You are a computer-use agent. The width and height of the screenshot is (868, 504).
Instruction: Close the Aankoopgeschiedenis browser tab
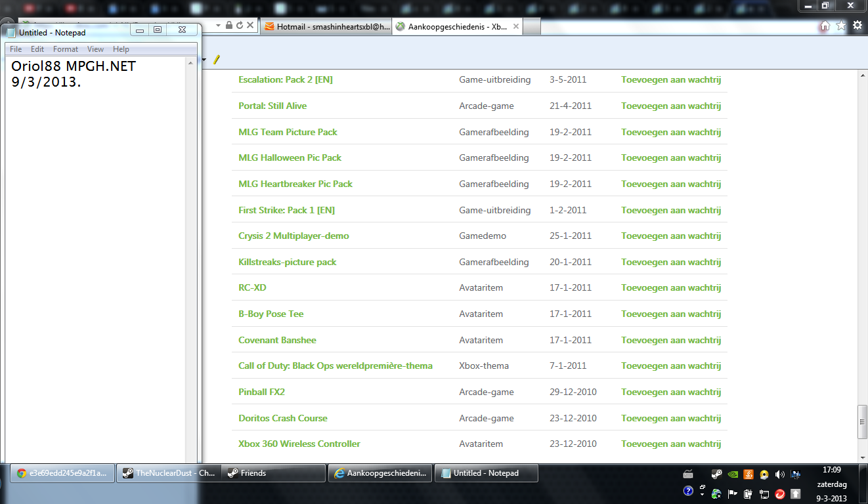pyautogui.click(x=516, y=27)
